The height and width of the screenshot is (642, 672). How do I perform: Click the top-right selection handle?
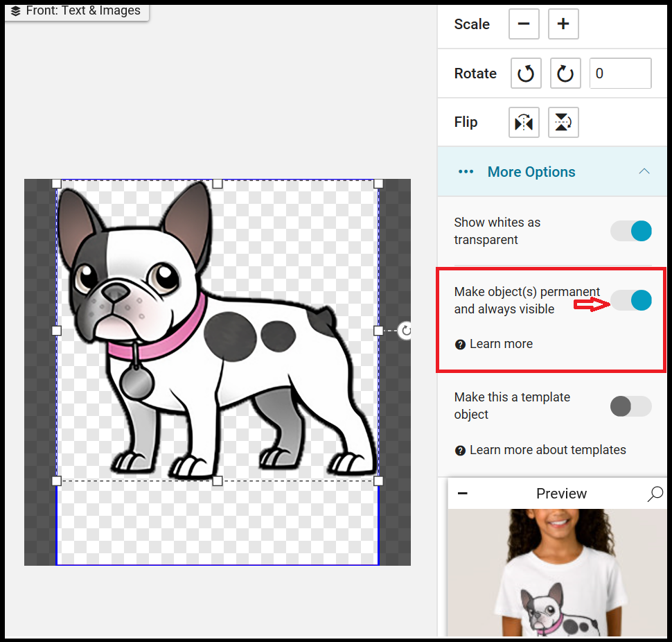click(378, 184)
